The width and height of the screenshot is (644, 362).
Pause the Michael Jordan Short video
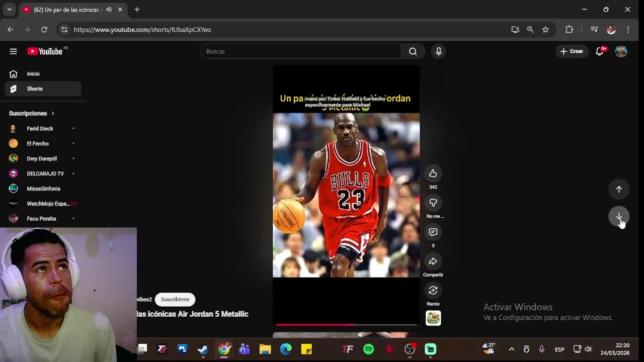click(346, 195)
